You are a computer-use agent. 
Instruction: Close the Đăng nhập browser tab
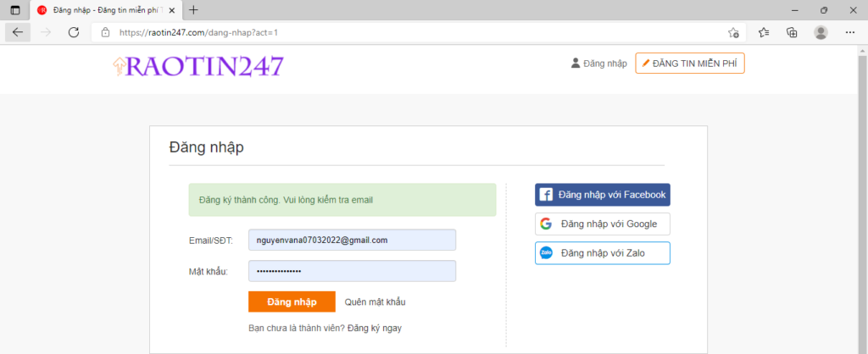(172, 10)
